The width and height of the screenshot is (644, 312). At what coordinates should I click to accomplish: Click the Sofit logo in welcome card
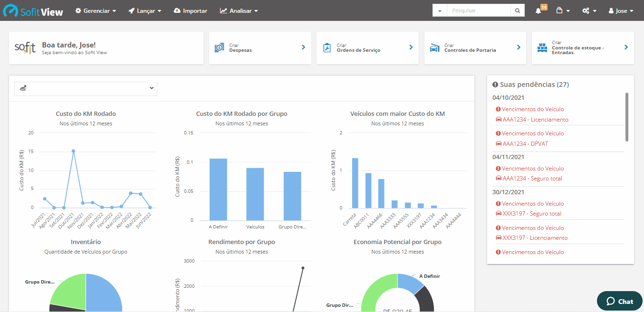[x=25, y=47]
